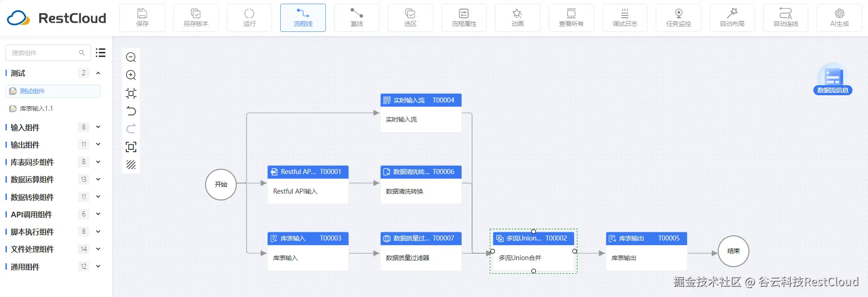Select the 直线 straight line tool

[x=357, y=18]
